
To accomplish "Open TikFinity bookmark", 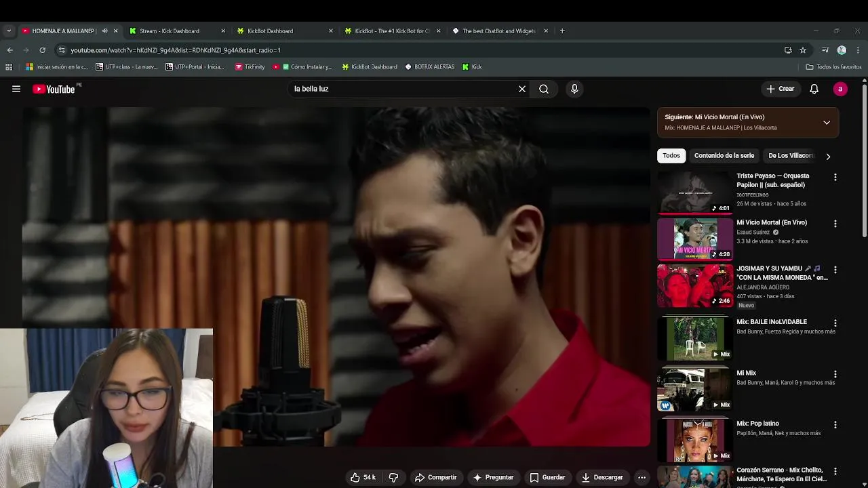I will [250, 66].
